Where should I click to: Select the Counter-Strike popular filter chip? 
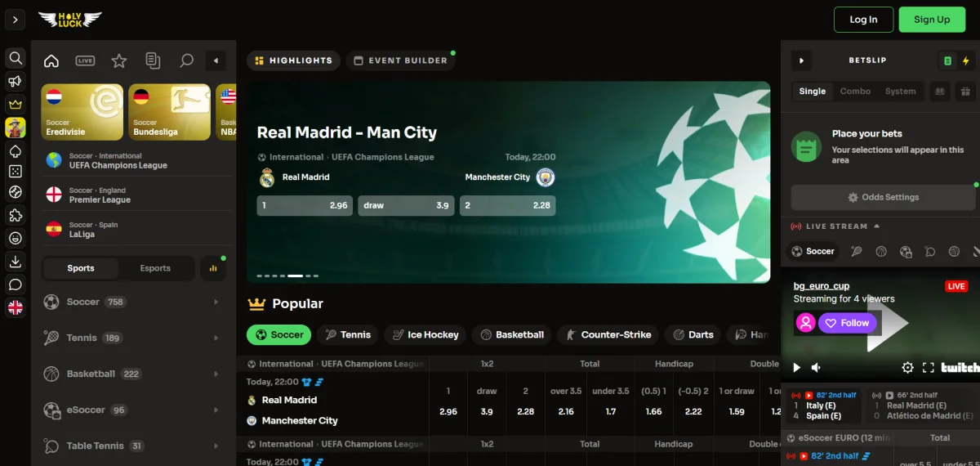click(x=608, y=334)
